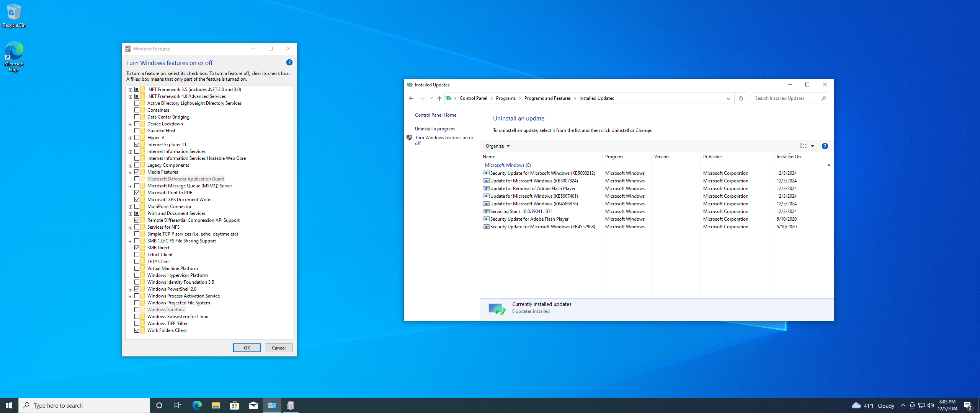The height and width of the screenshot is (413, 980).
Task: Select icon of Servicing Stack 10.0.19041.1371
Action: tap(486, 211)
